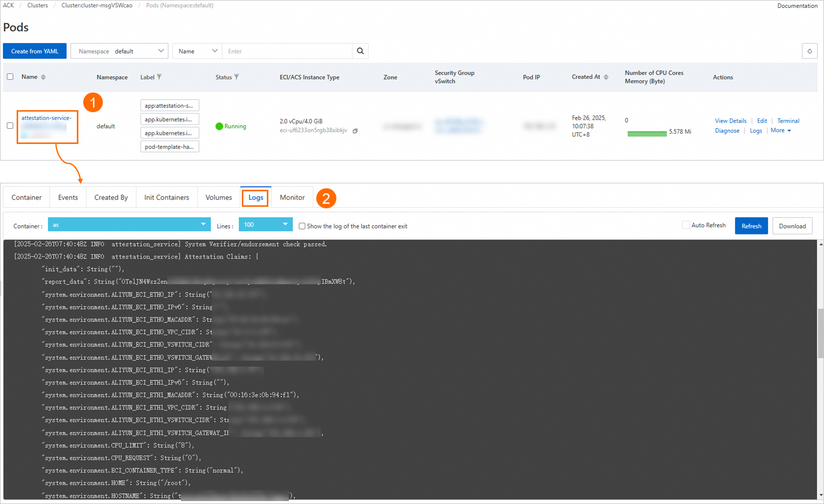
Task: Open the Monitor tab
Action: pos(292,198)
